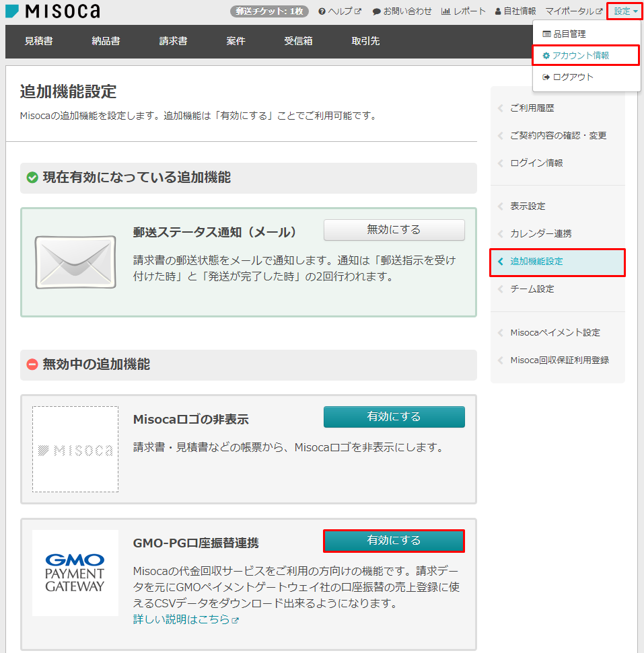Click the red minus icon beside 無効中の追加機能

point(32,364)
